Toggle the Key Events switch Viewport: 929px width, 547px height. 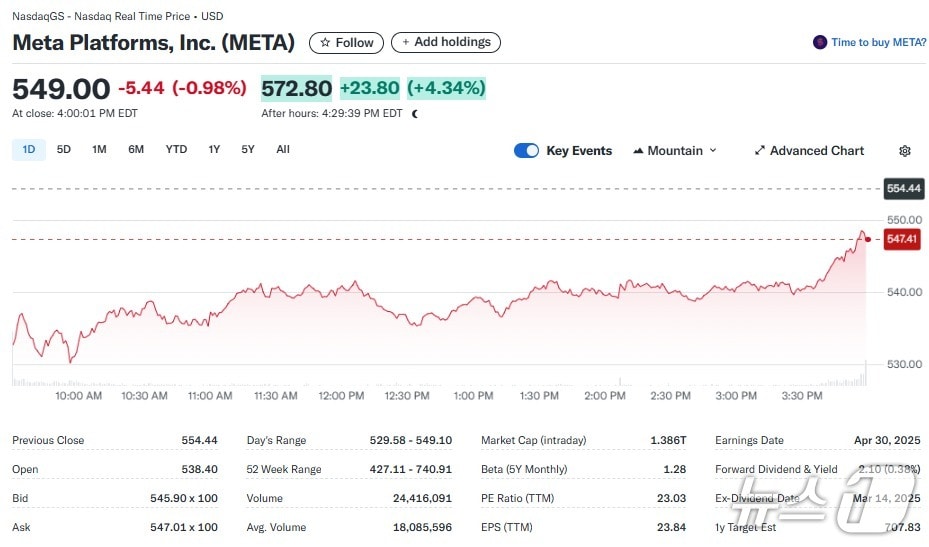point(526,151)
